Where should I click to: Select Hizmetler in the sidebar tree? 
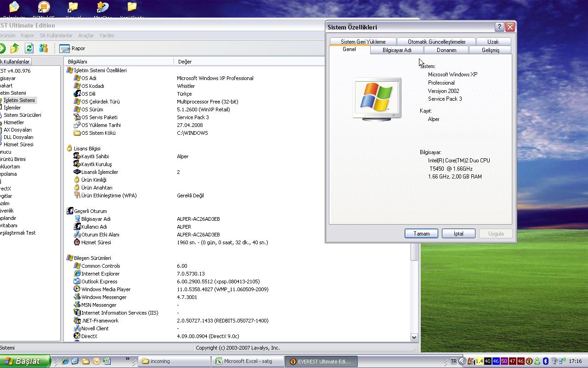13,122
